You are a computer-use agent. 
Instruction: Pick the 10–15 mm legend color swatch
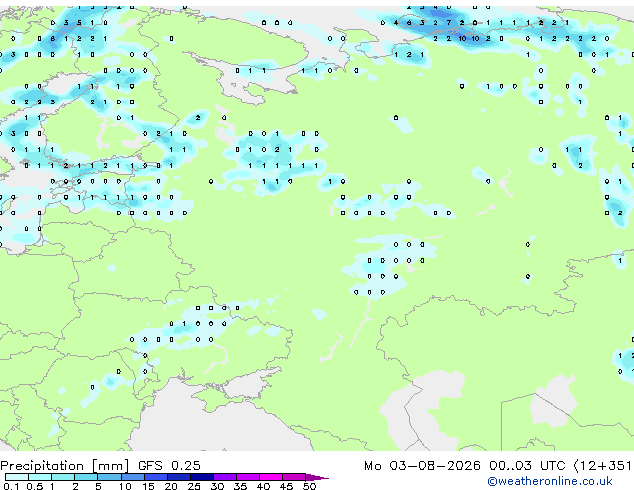[x=132, y=477]
